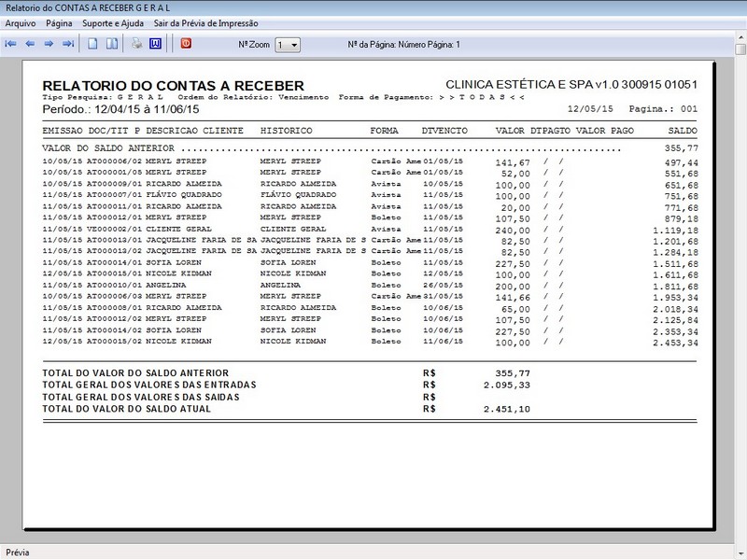Image resolution: width=747 pixels, height=560 pixels.
Task: Jump to the last page icon
Action: click(x=68, y=44)
